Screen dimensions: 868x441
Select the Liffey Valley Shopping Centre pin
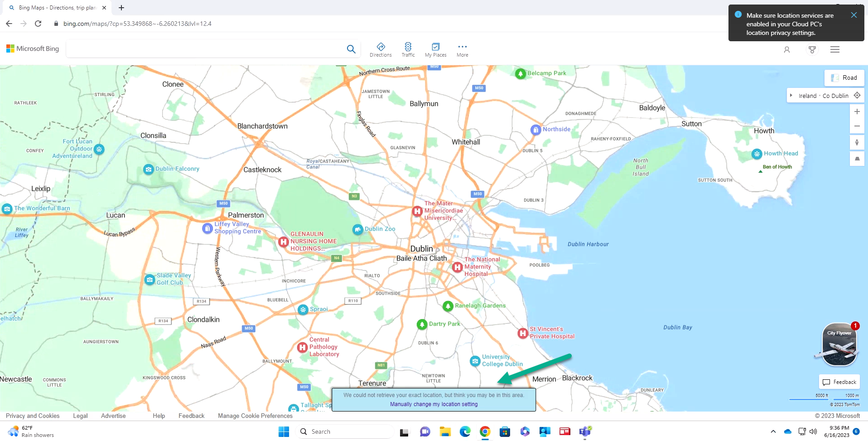tap(207, 228)
